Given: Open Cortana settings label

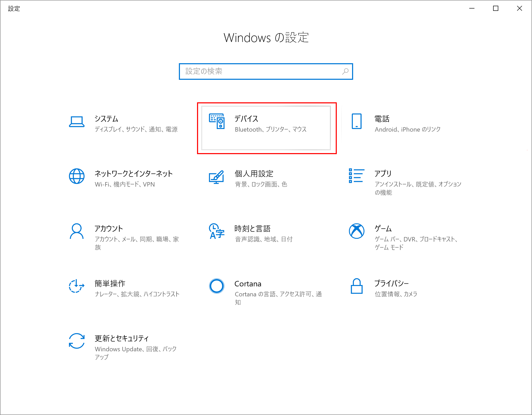Looking at the screenshot, I should [x=248, y=284].
